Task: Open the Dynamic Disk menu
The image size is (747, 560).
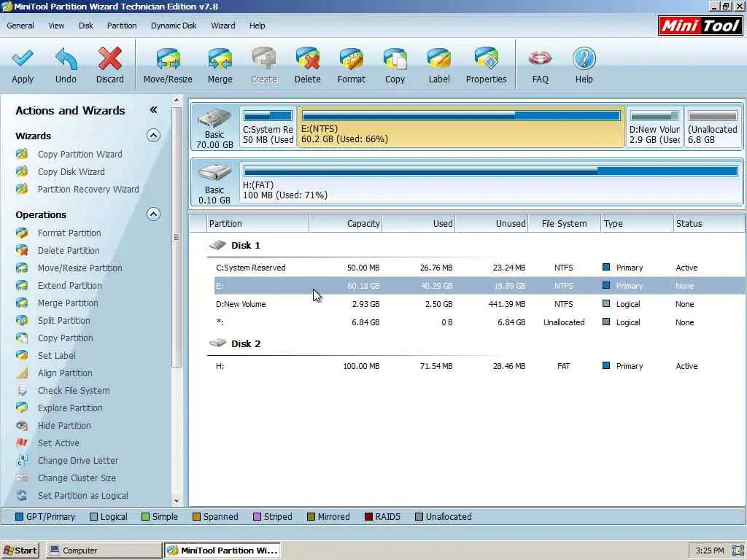Action: 174,26
